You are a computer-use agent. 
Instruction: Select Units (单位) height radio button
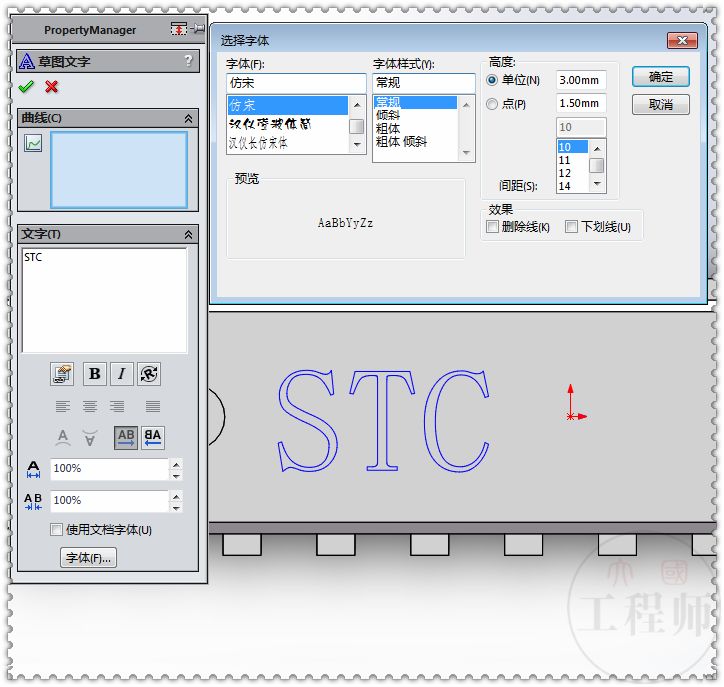tap(492, 80)
